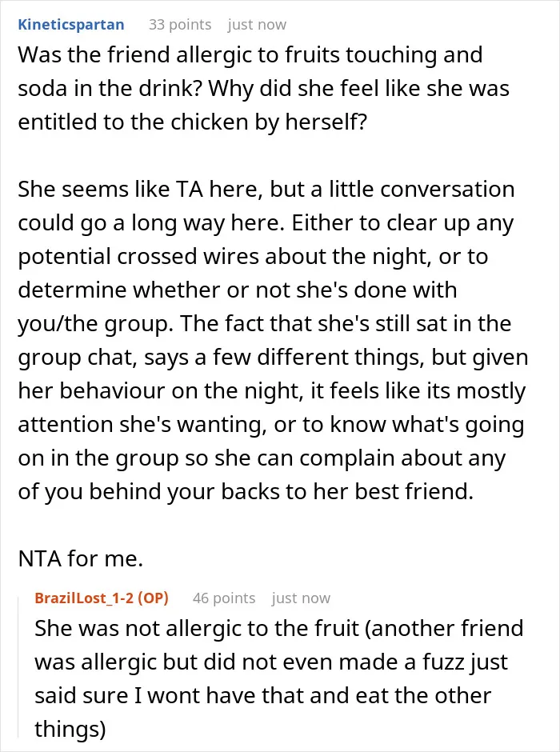
Task: Click the 'attention she's wanting' line
Action: [x=271, y=424]
